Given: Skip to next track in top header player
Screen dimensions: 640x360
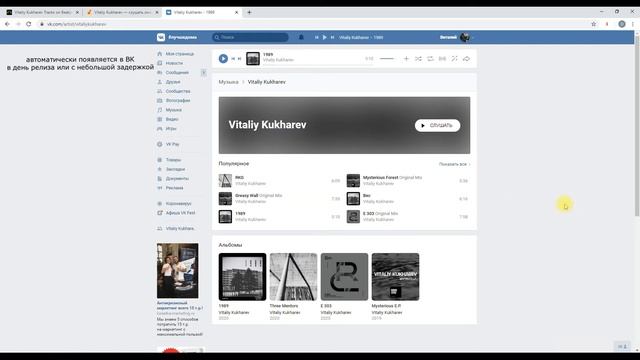Looking at the screenshot, I should pos(332,37).
